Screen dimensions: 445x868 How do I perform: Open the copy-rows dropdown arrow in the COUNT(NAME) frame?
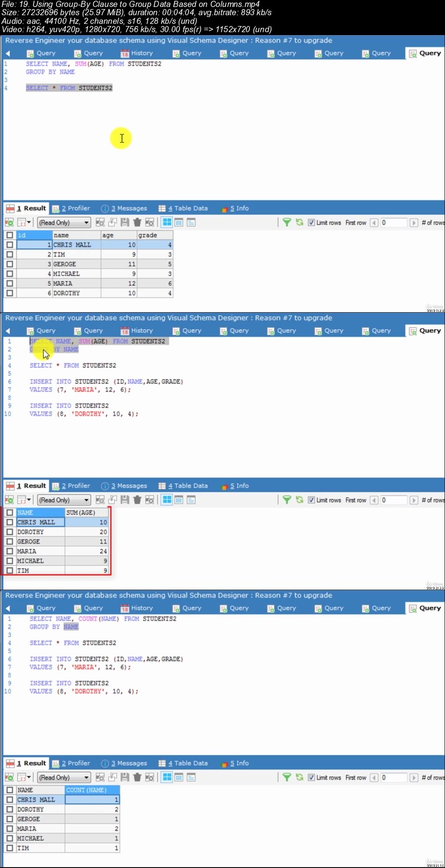point(29,777)
